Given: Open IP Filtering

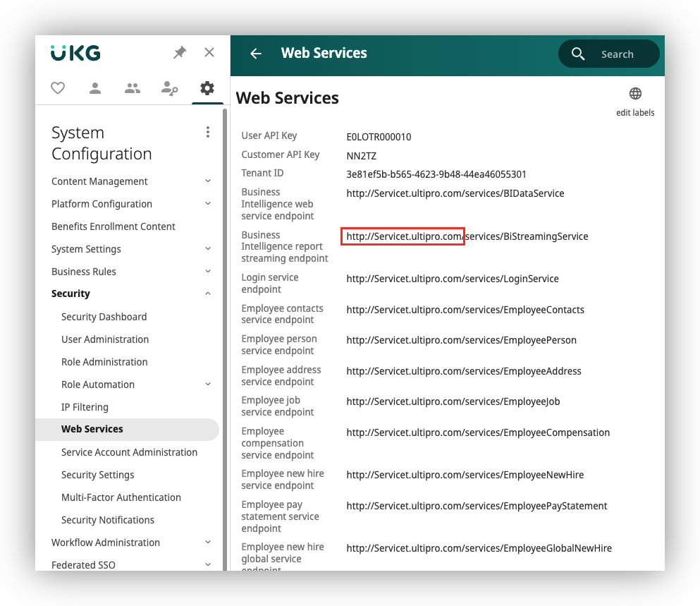Looking at the screenshot, I should (85, 407).
